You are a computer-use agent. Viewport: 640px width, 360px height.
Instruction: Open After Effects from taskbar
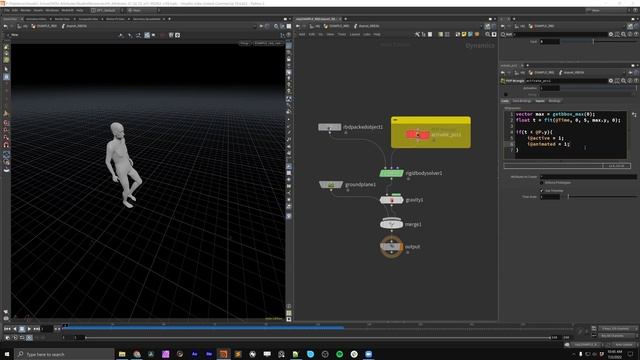[194, 354]
